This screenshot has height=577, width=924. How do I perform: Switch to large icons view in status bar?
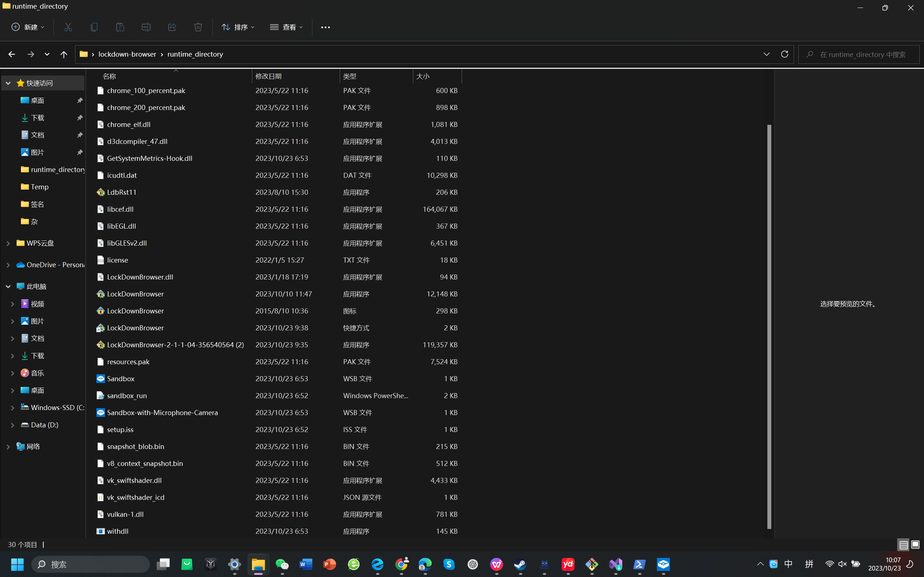click(x=915, y=545)
